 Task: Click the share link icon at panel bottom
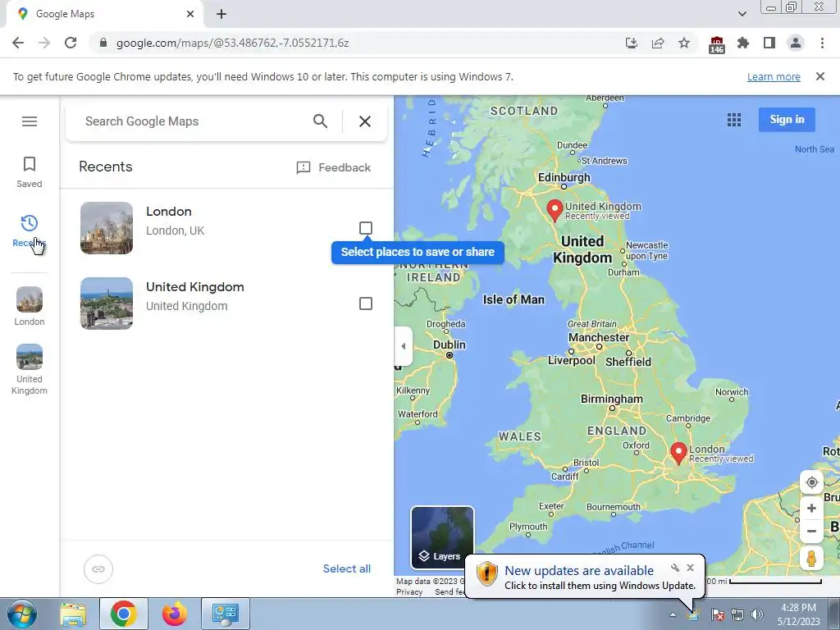tap(98, 569)
